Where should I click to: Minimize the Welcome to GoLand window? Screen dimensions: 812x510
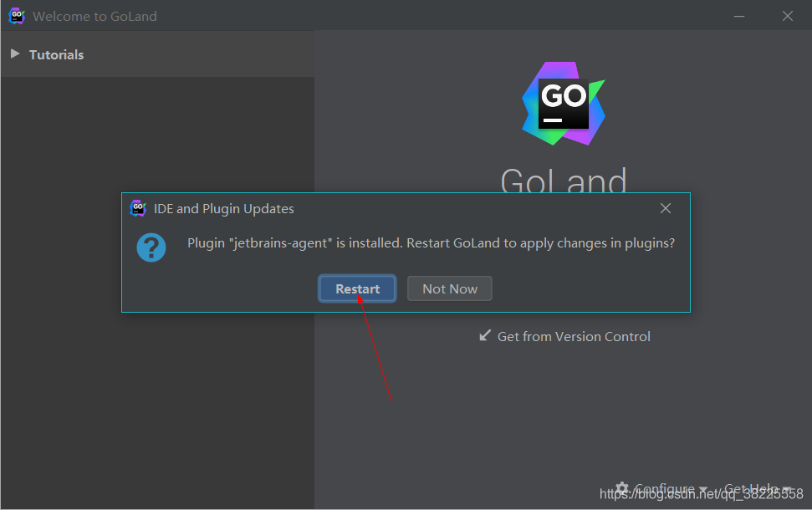click(x=739, y=16)
